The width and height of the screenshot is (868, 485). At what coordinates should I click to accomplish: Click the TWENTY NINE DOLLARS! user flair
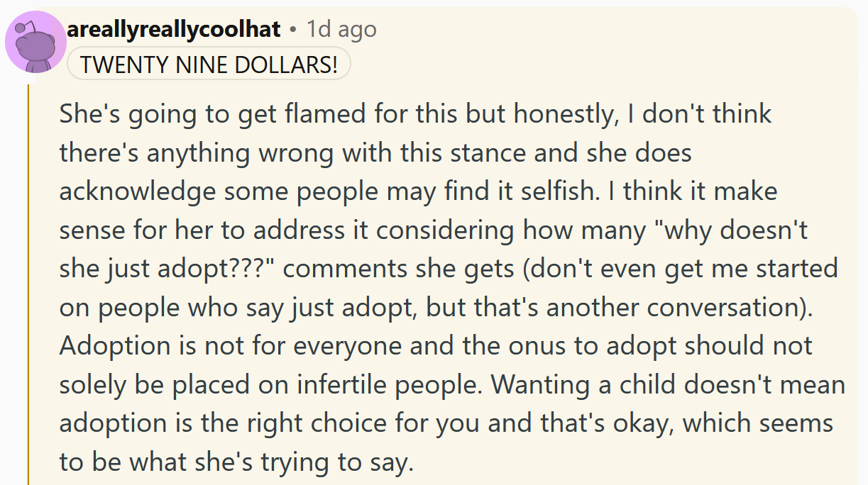pyautogui.click(x=208, y=65)
